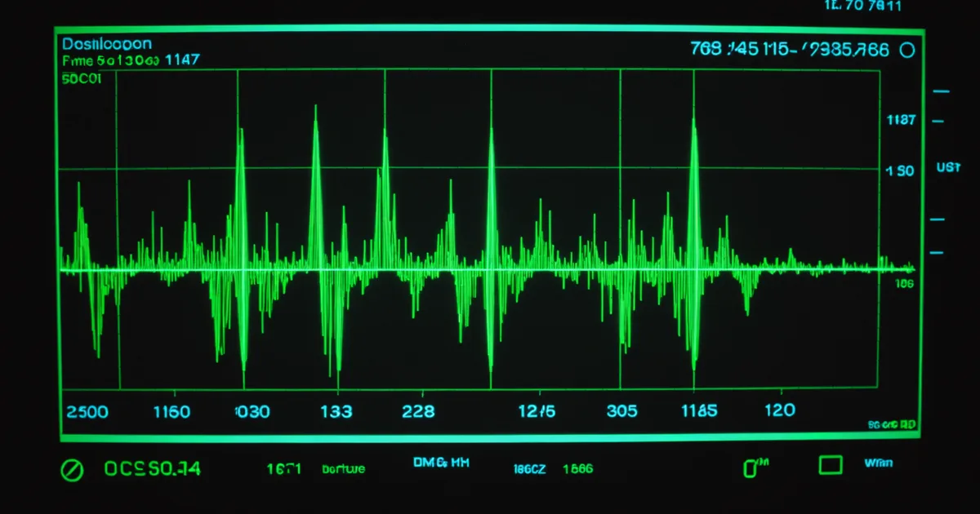Click the '12/5' time axis label
The width and height of the screenshot is (980, 514).
[537, 411]
